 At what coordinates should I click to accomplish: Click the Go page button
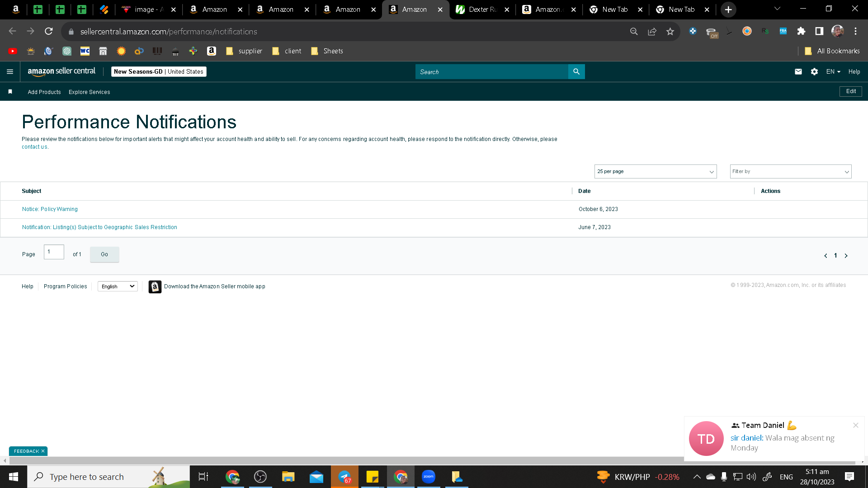[x=104, y=254]
